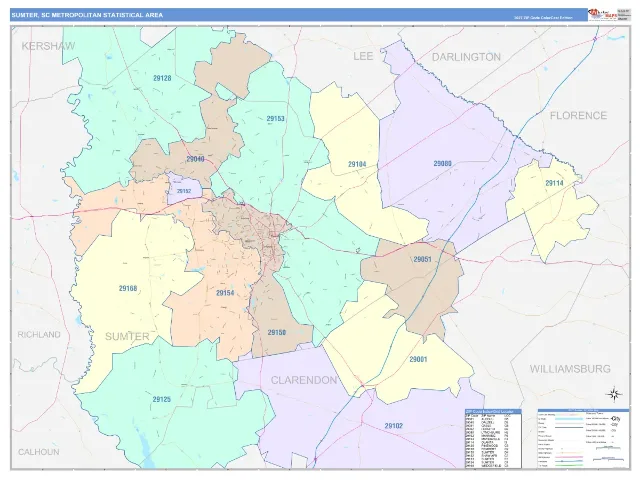Click ZIP code 29001 label
640x480 pixels.
coord(418,360)
